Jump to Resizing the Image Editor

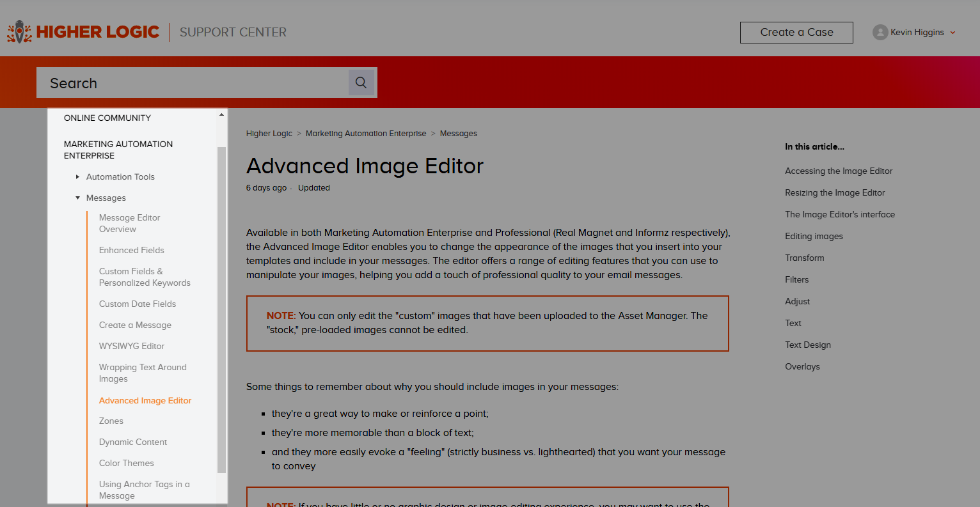tap(835, 192)
